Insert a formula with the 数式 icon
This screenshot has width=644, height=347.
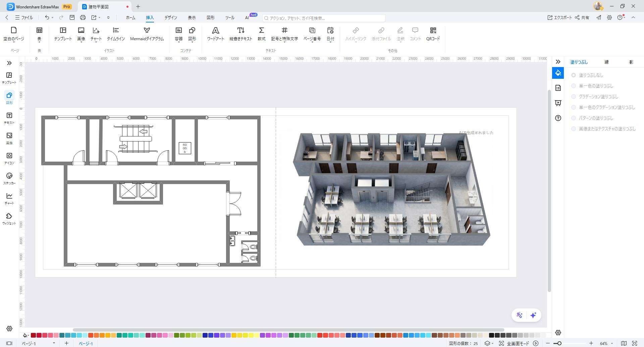[x=261, y=34]
